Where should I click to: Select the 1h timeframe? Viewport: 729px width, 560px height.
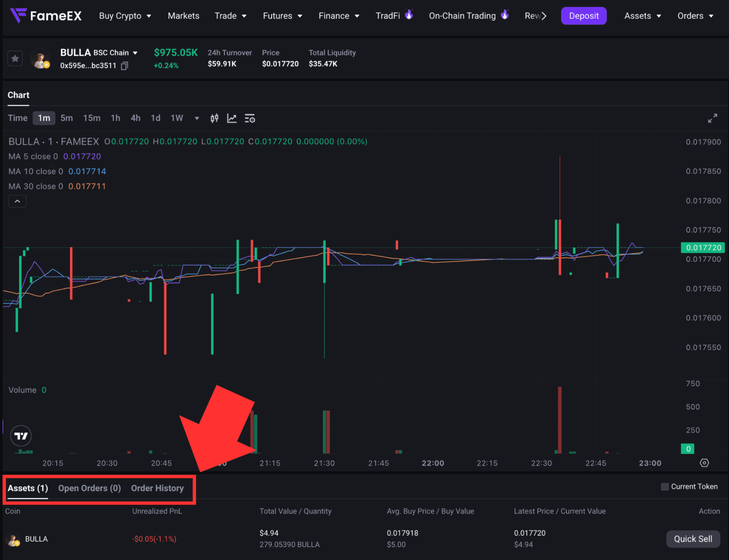coord(115,118)
